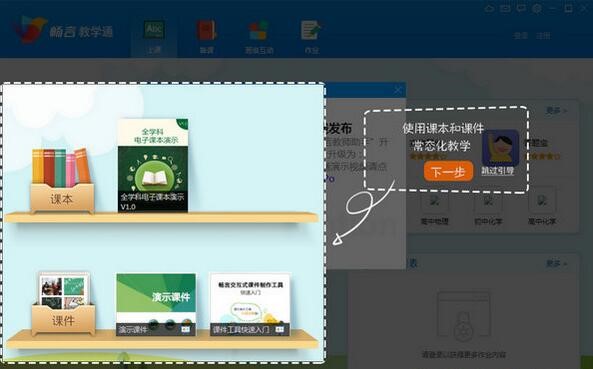This screenshot has height=369, width=593.
Task: Maximize the 畅言教学通 window
Action: 568,8
